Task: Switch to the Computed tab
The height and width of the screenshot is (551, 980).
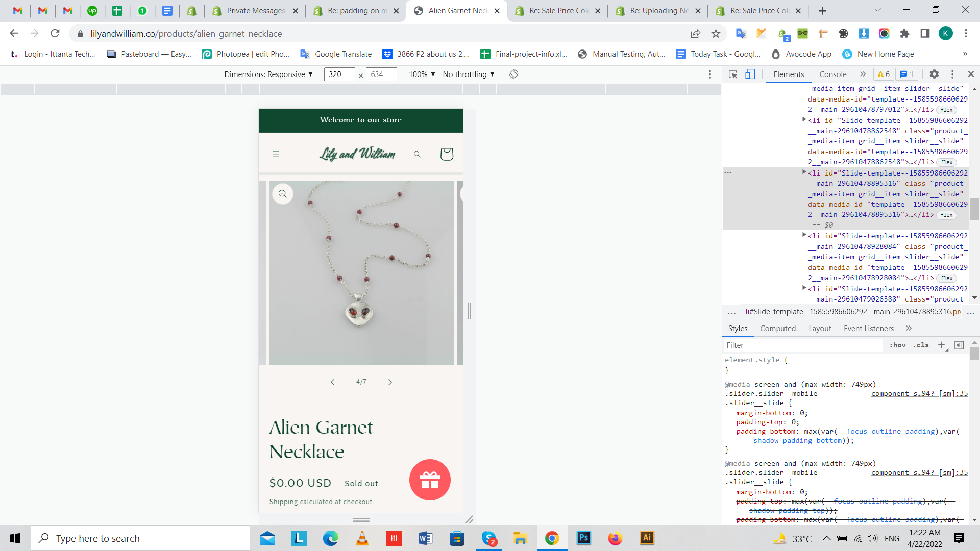Action: tap(777, 329)
